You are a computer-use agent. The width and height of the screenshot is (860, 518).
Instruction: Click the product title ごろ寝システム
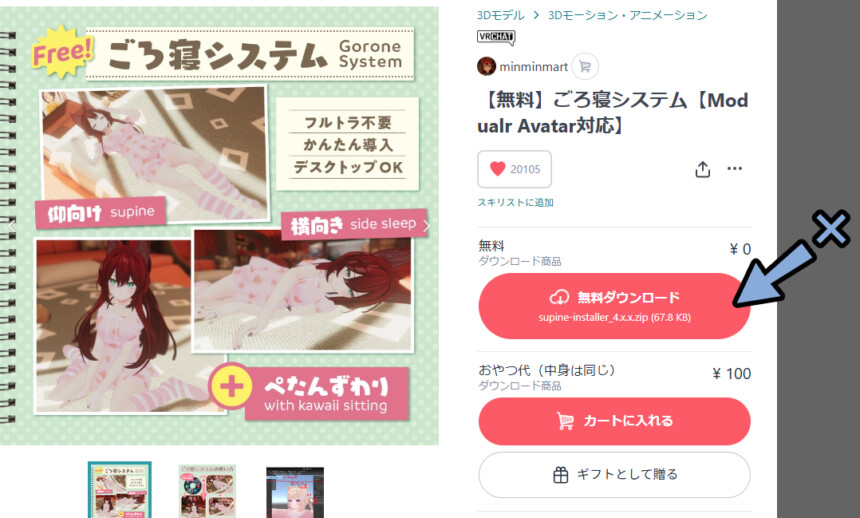click(x=613, y=112)
